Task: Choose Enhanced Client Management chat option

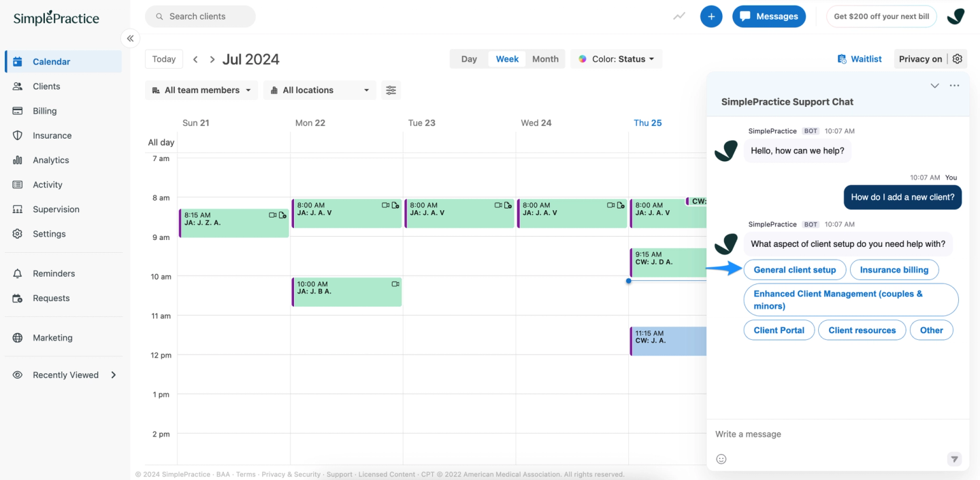Action: 851,300
